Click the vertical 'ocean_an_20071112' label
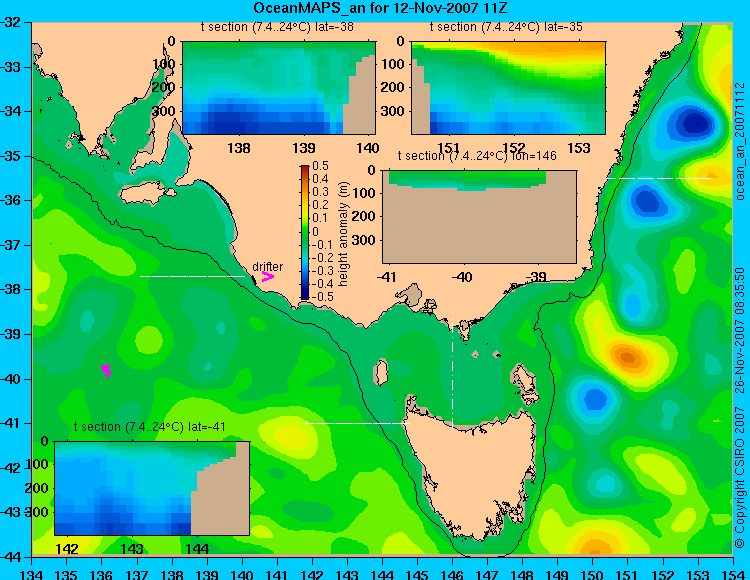The height and width of the screenshot is (580, 750). coord(740,142)
